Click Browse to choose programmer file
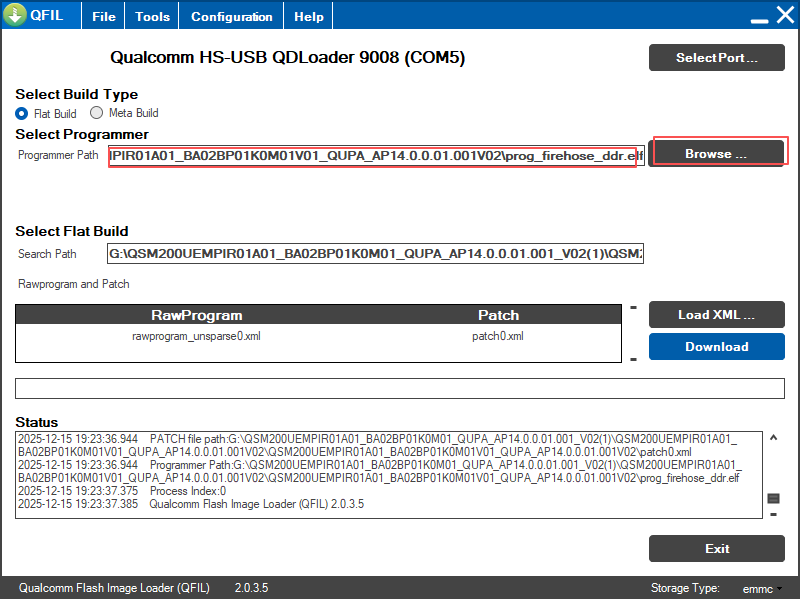The image size is (800, 599). [x=716, y=154]
